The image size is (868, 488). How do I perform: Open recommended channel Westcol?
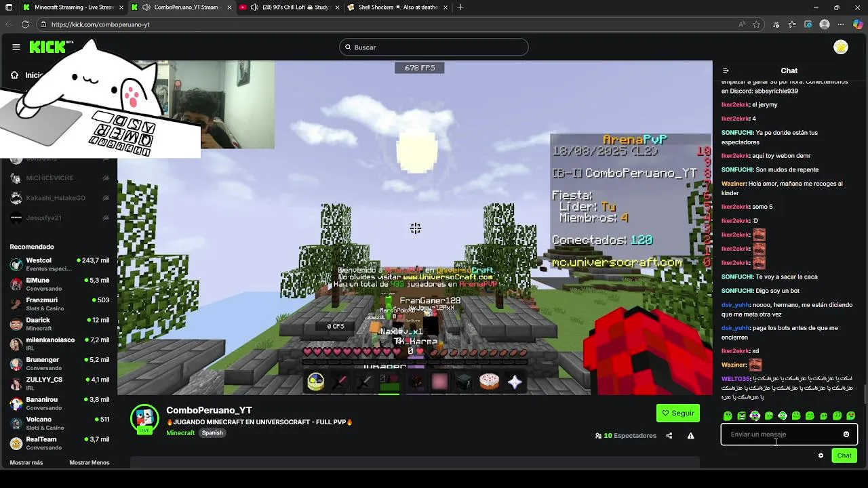tap(60, 264)
